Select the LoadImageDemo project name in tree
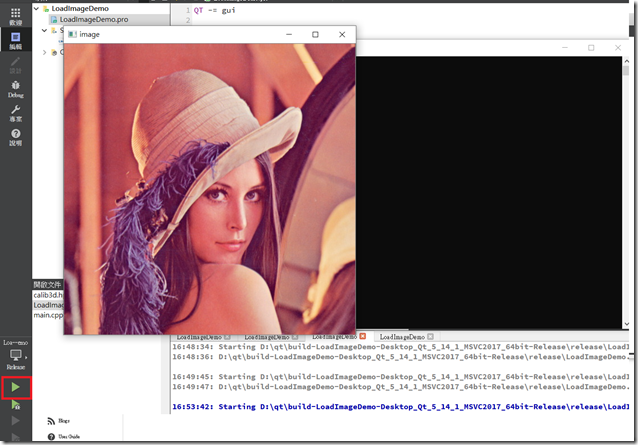Viewport: 638px width, 445px height. tap(80, 9)
